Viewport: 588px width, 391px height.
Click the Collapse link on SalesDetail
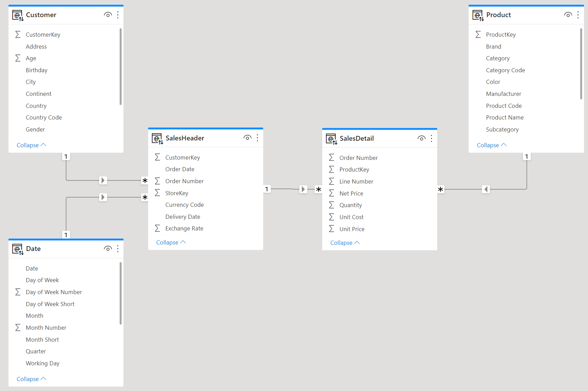pyautogui.click(x=344, y=242)
